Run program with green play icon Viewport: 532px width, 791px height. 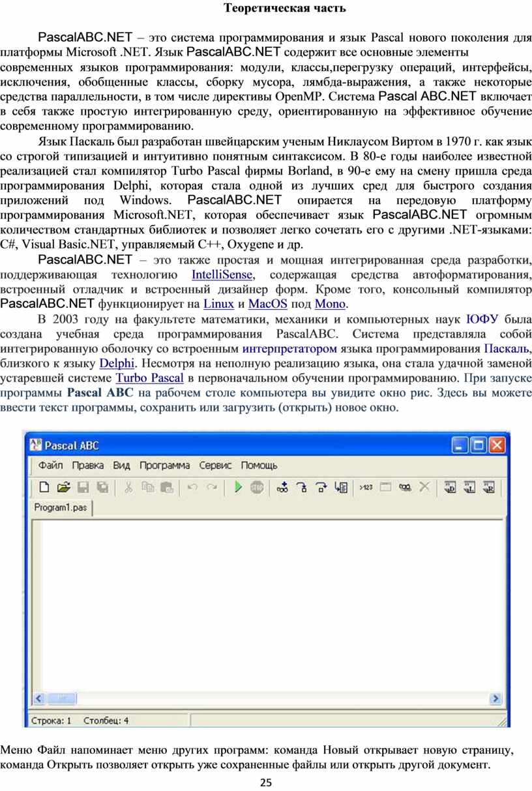(x=238, y=487)
